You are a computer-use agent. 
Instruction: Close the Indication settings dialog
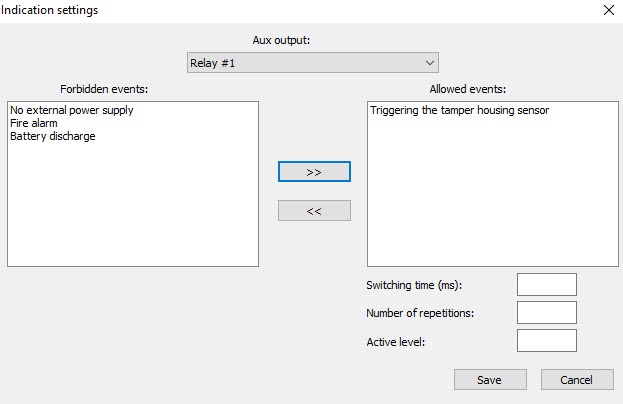(x=608, y=10)
